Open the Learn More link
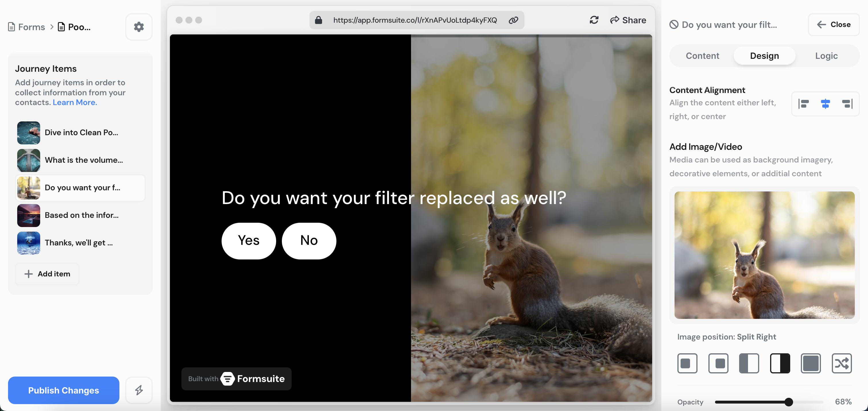Image resolution: width=868 pixels, height=411 pixels. (75, 102)
